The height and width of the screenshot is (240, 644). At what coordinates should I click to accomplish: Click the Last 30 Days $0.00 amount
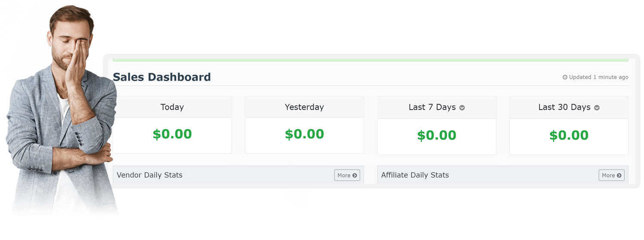pos(569,135)
